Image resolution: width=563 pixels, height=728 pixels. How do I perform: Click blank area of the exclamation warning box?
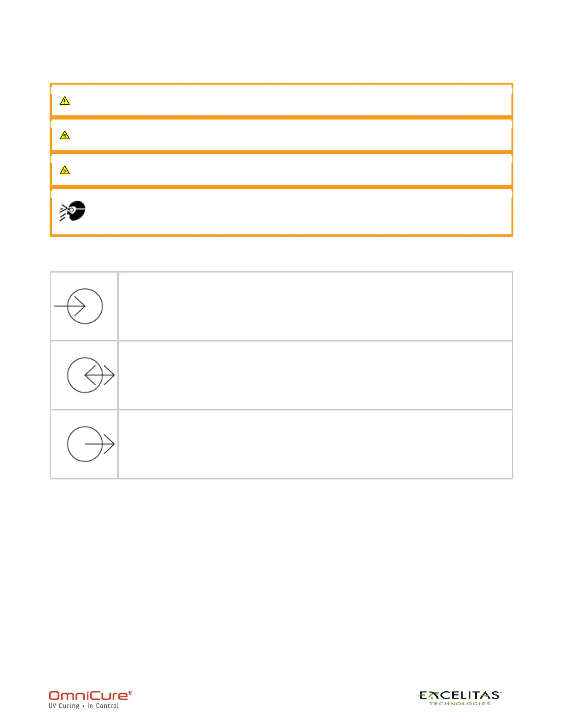[x=290, y=101]
